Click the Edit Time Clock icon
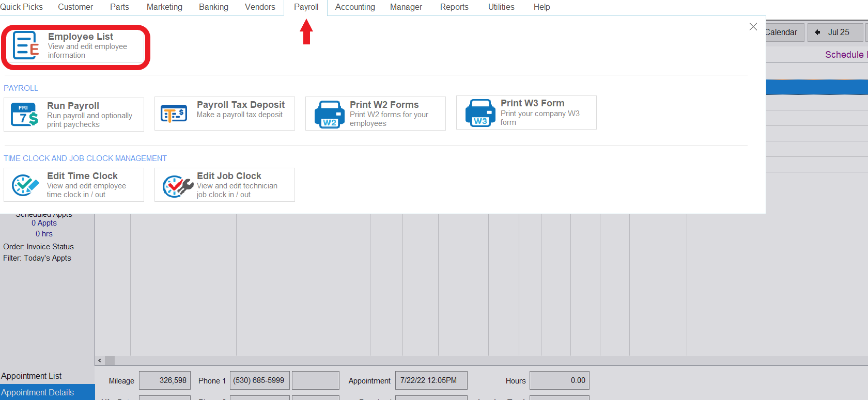Image resolution: width=868 pixels, height=400 pixels. (25, 185)
